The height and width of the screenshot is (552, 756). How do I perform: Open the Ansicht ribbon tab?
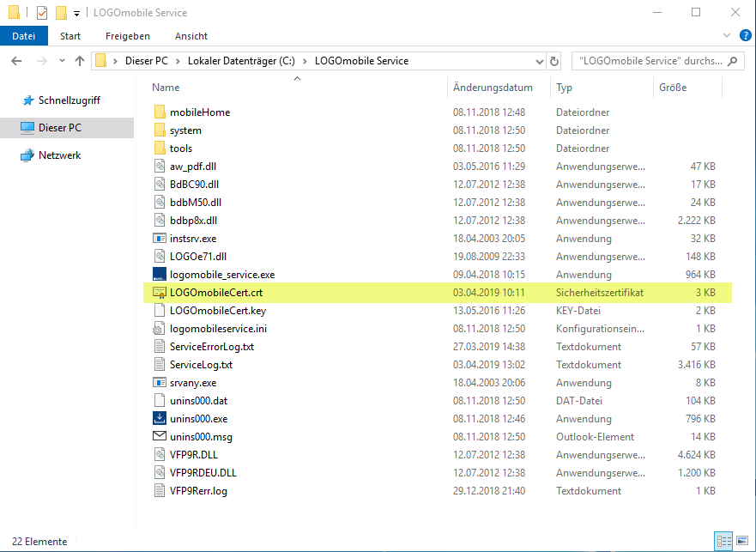[191, 36]
